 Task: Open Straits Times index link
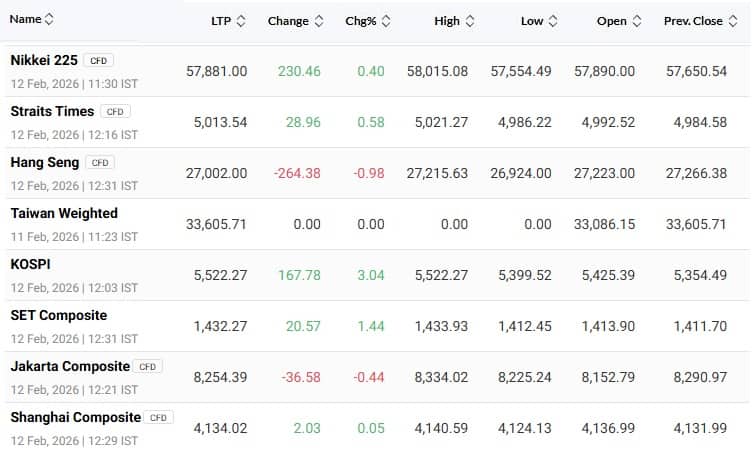tap(52, 111)
